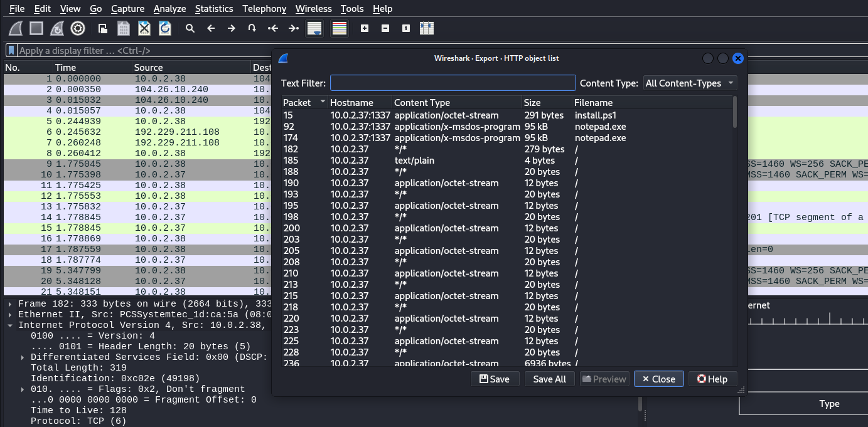This screenshot has width=868, height=427.
Task: Open display filter bookmark menu
Action: tap(11, 51)
